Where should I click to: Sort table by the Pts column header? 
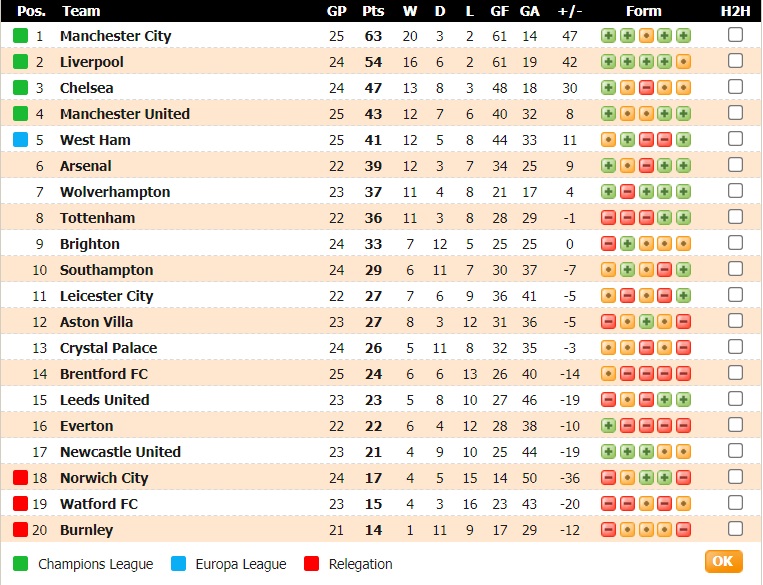pyautogui.click(x=373, y=11)
